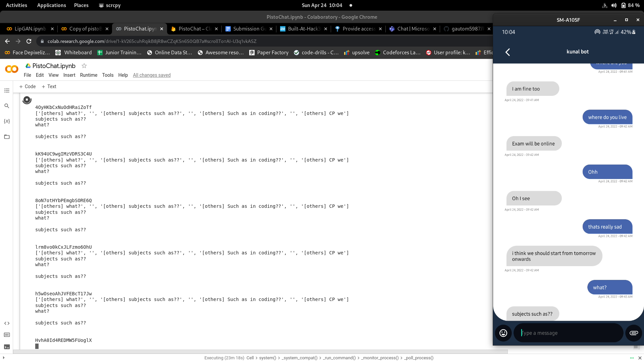
Task: Open the code snippets icon
Action: coord(7,323)
